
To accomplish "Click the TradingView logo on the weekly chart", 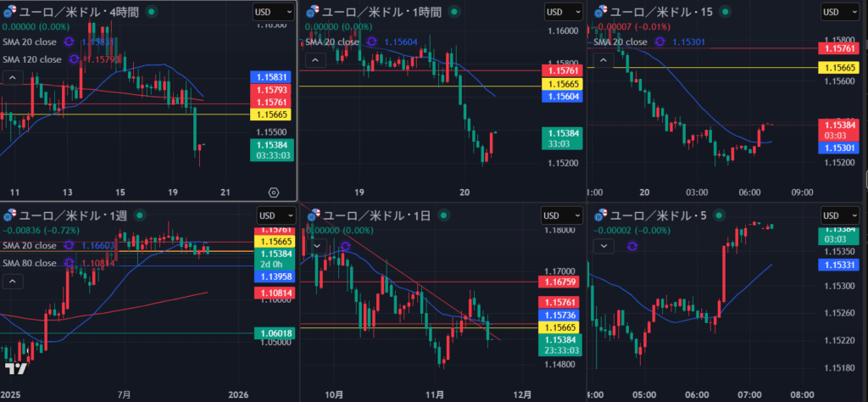I will tap(14, 369).
